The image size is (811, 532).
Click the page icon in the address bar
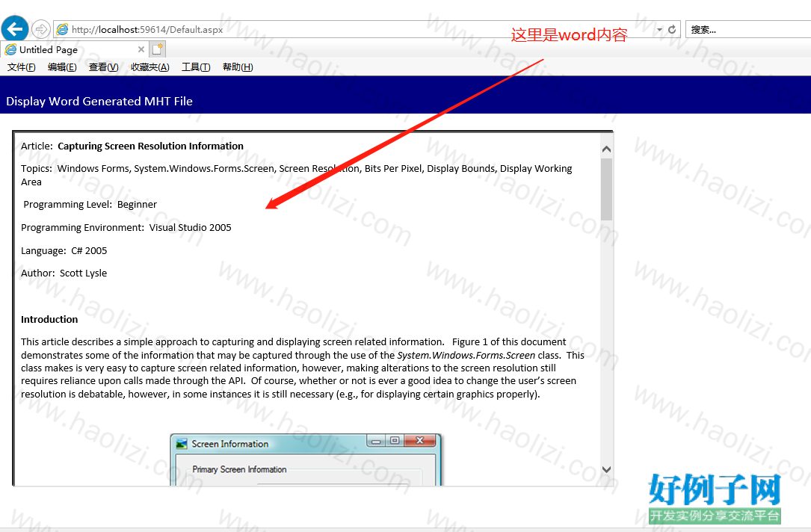click(62, 29)
